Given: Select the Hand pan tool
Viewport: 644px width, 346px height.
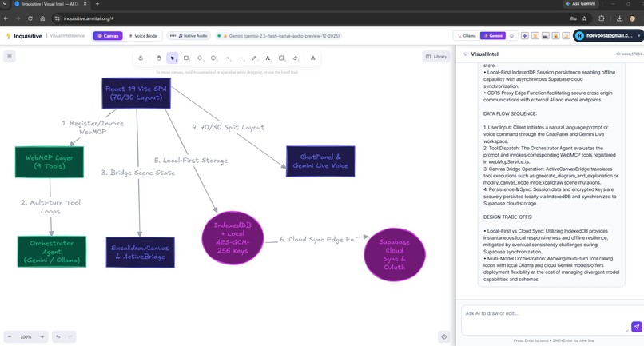Looking at the screenshot, I should pyautogui.click(x=159, y=58).
